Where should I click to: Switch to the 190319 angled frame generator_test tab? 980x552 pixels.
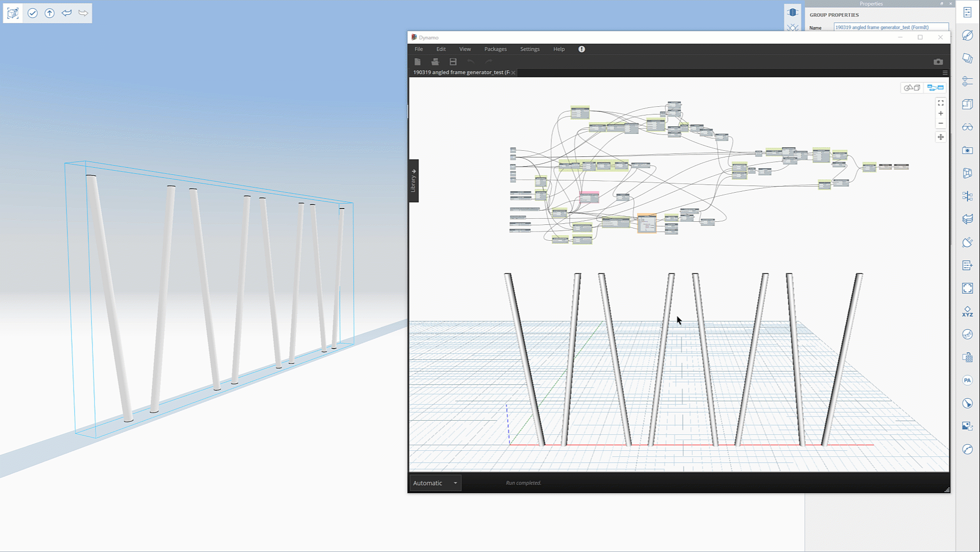coord(460,72)
